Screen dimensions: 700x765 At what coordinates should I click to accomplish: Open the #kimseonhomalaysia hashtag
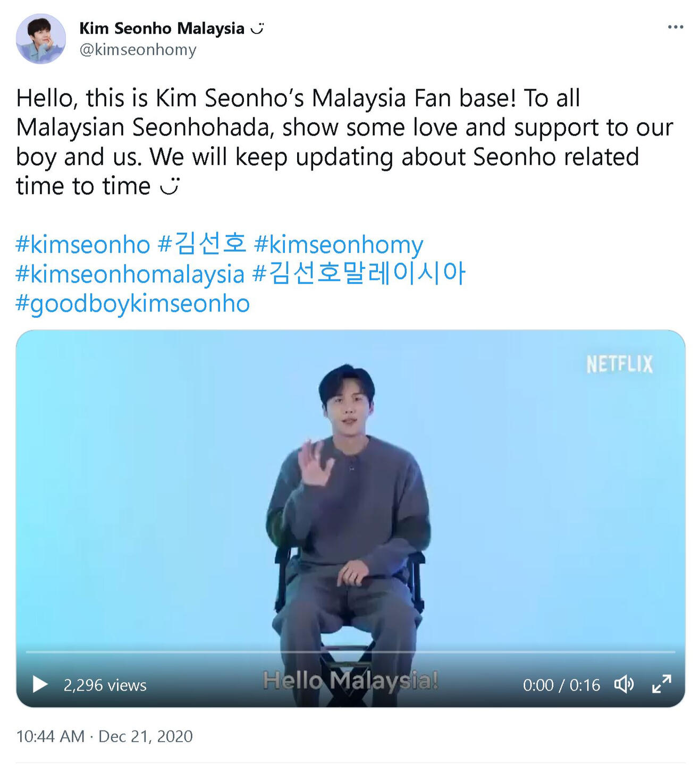[x=130, y=274]
